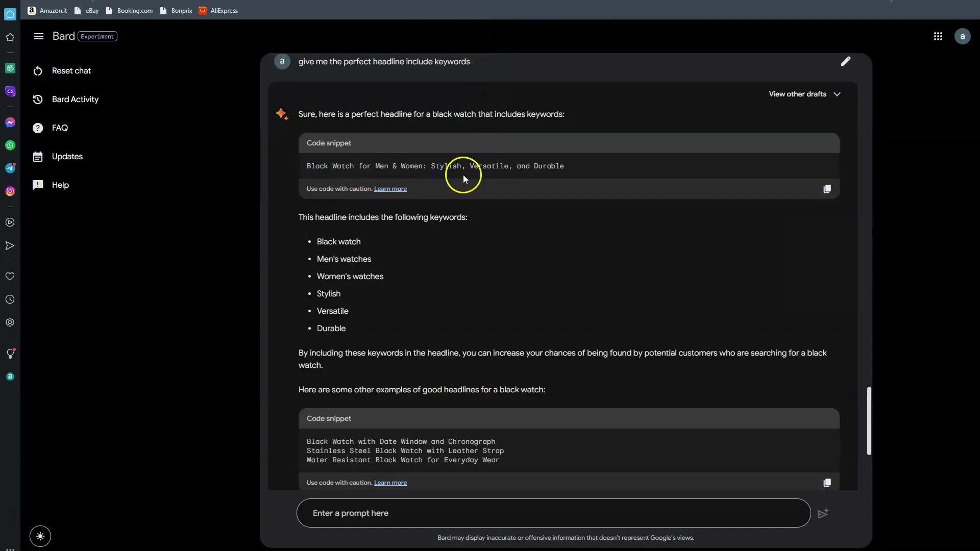
Task: Open history clock icon in sidebar
Action: [x=10, y=299]
